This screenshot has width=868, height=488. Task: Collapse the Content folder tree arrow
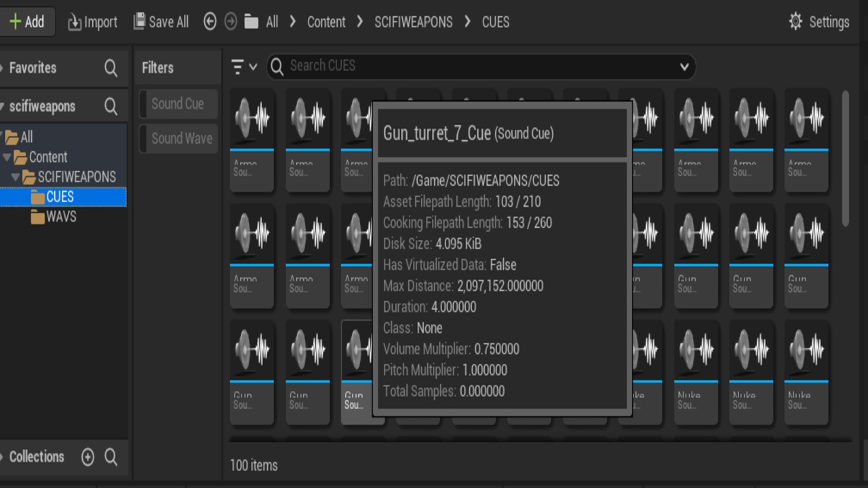pyautogui.click(x=7, y=157)
